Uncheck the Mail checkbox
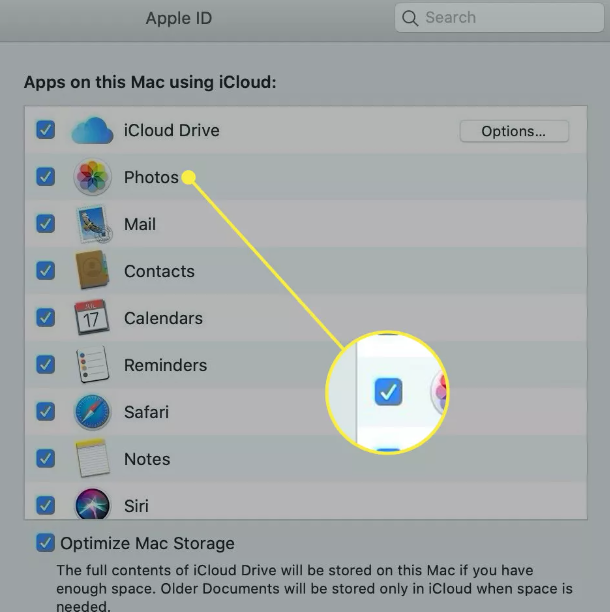The image size is (610, 612). [45, 224]
